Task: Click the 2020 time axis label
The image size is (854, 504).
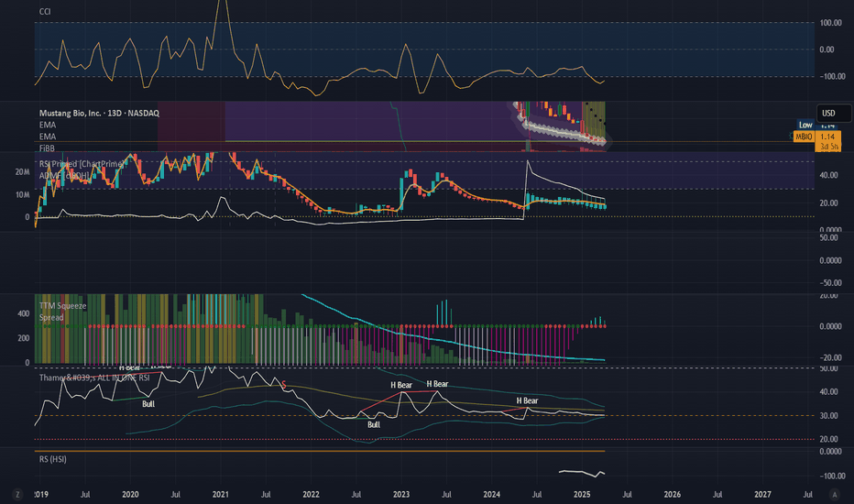Action: [130, 495]
